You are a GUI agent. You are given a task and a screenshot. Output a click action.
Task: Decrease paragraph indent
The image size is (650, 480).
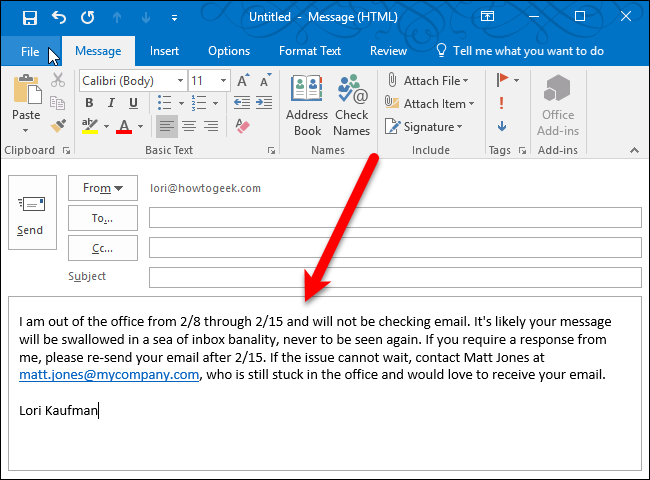(x=242, y=102)
